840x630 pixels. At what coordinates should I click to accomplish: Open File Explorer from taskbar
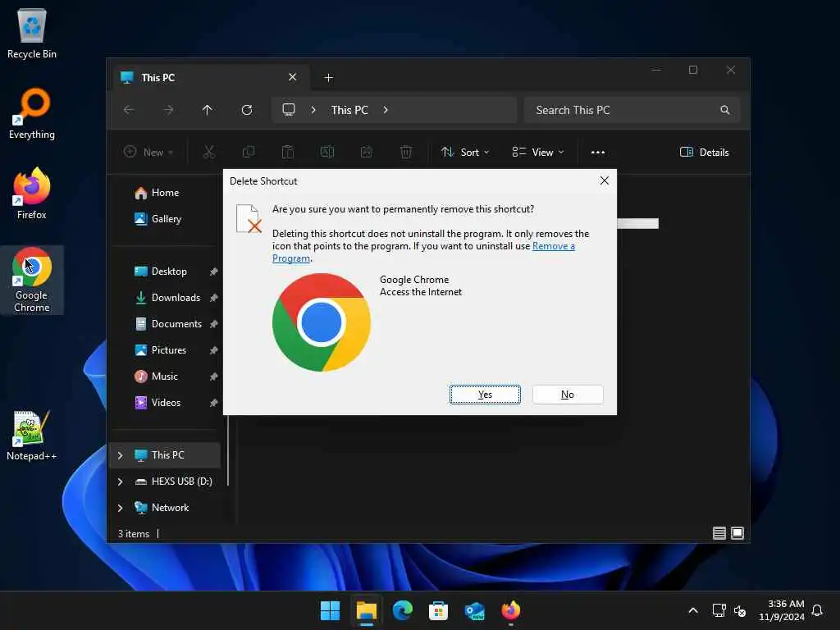(x=367, y=610)
